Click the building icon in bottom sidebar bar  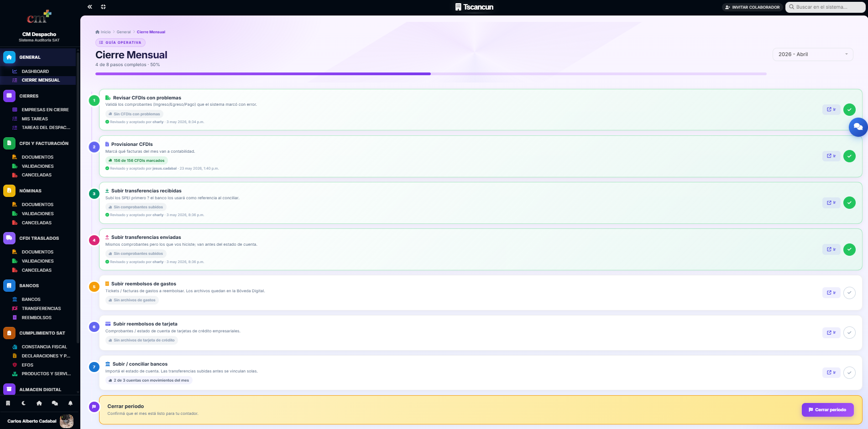8,403
